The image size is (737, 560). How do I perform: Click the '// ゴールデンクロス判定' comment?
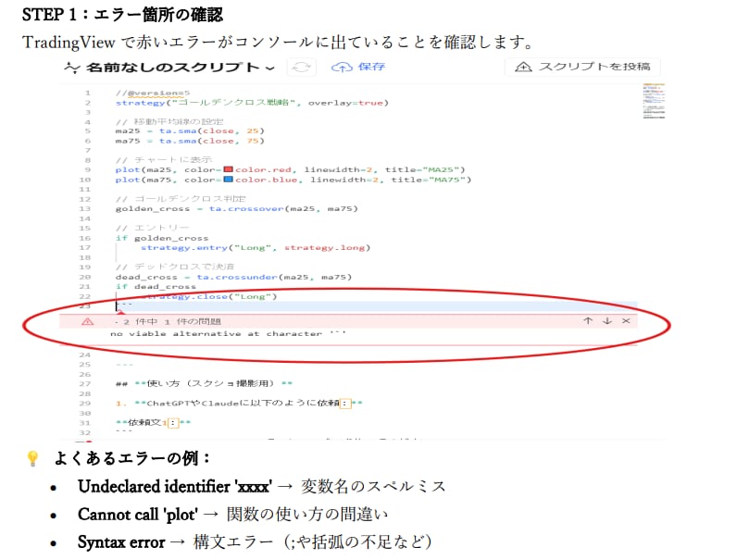coord(181,199)
